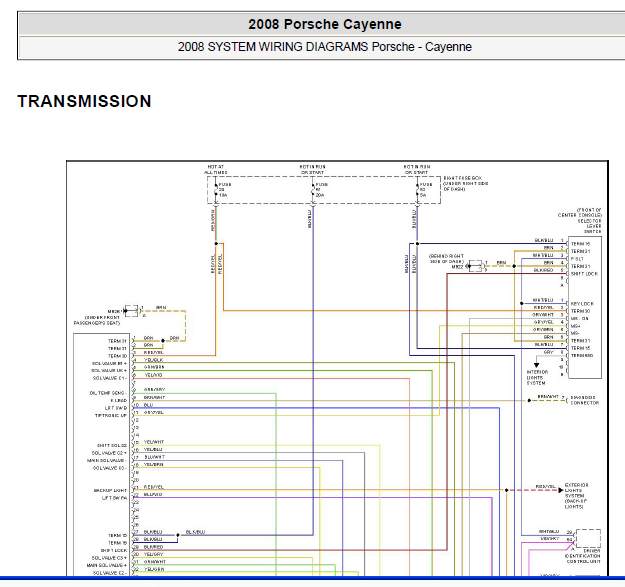This screenshot has width=625, height=587.
Task: Click the 'SOL VALVE C1 -' pin label
Action: pos(110,378)
